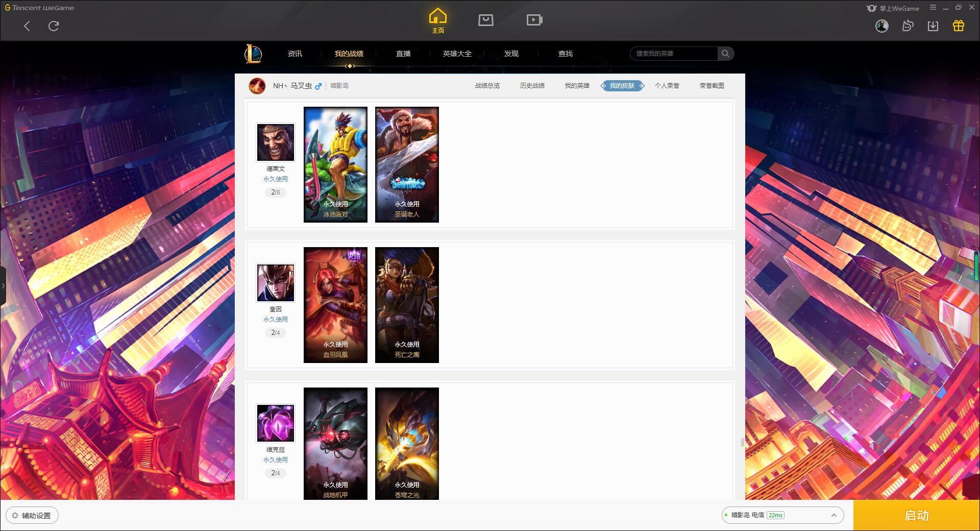The image size is (980, 531).
Task: Click the 2/4 skin count for 奎因
Action: click(276, 333)
